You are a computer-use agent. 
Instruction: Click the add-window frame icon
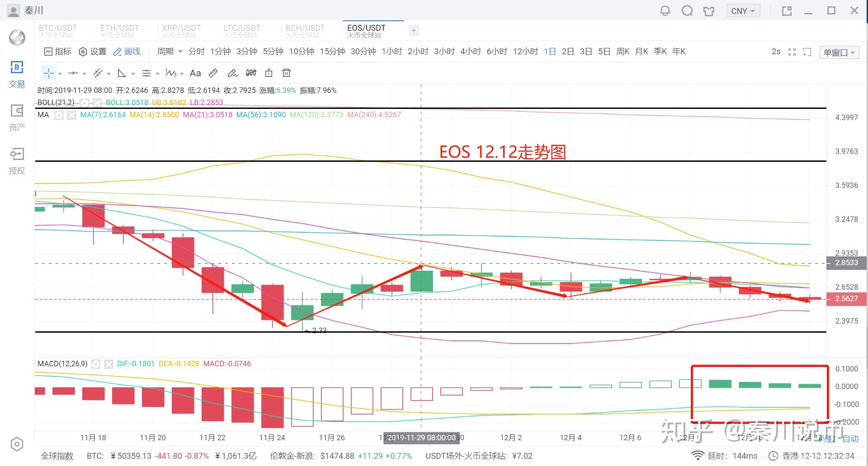(807, 52)
